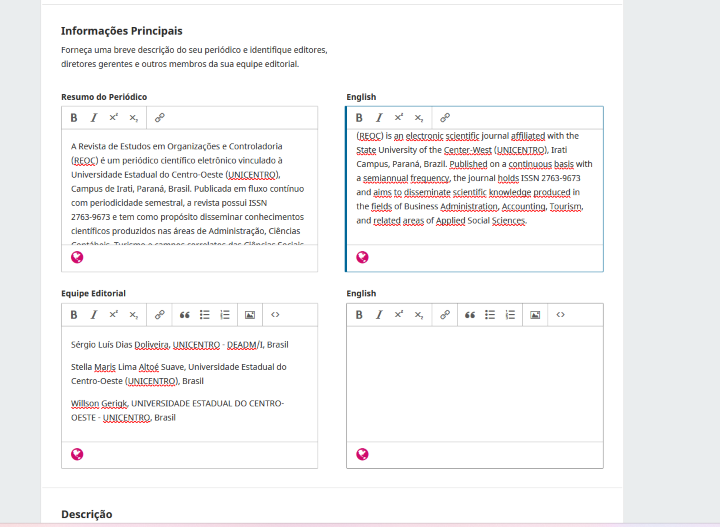Image resolution: width=720 pixels, height=527 pixels.
Task: Toggle italic in Resumo do Periódico editor
Action: tap(94, 118)
